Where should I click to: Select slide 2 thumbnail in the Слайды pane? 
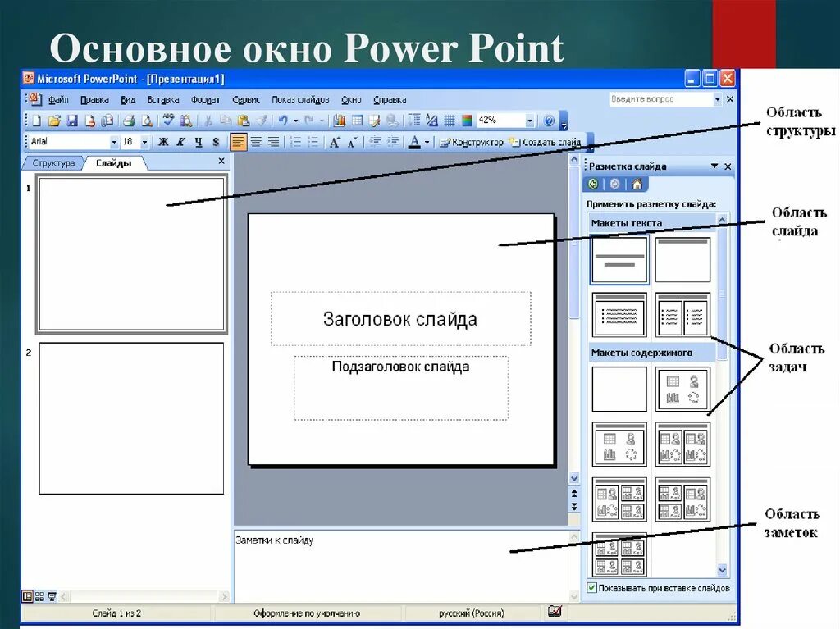point(132,418)
